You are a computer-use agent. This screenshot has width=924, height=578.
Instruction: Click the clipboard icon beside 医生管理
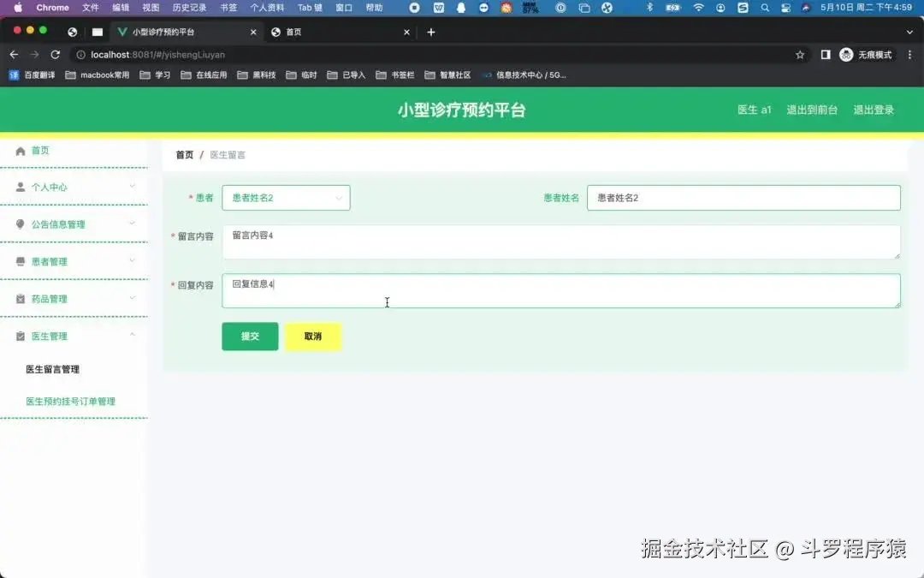(x=20, y=337)
